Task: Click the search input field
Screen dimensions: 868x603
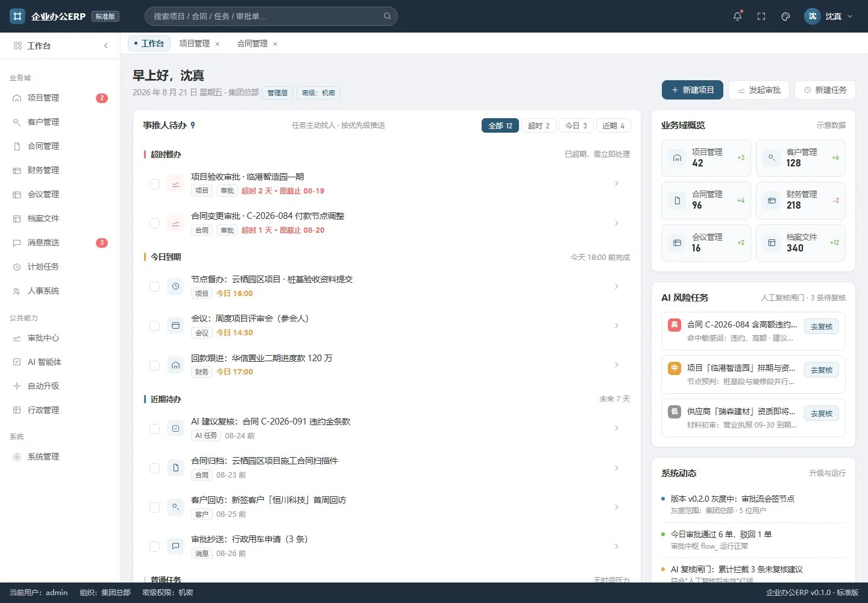Action: click(271, 16)
